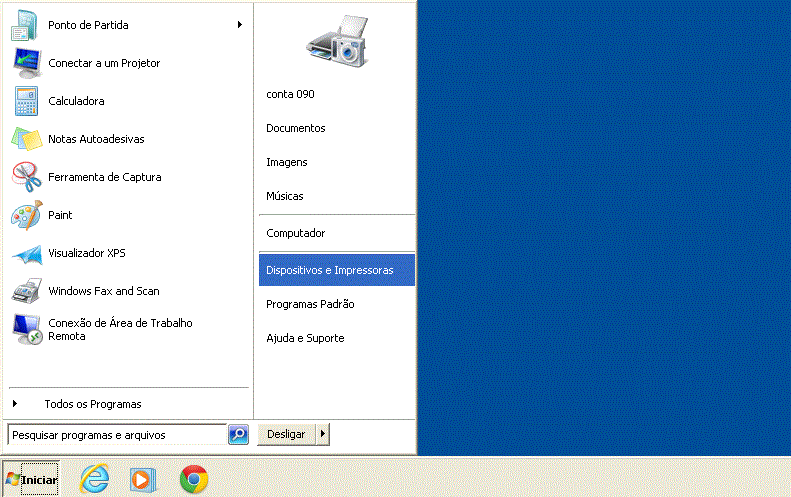
Task: Click the Desligar button
Action: pyautogui.click(x=286, y=434)
